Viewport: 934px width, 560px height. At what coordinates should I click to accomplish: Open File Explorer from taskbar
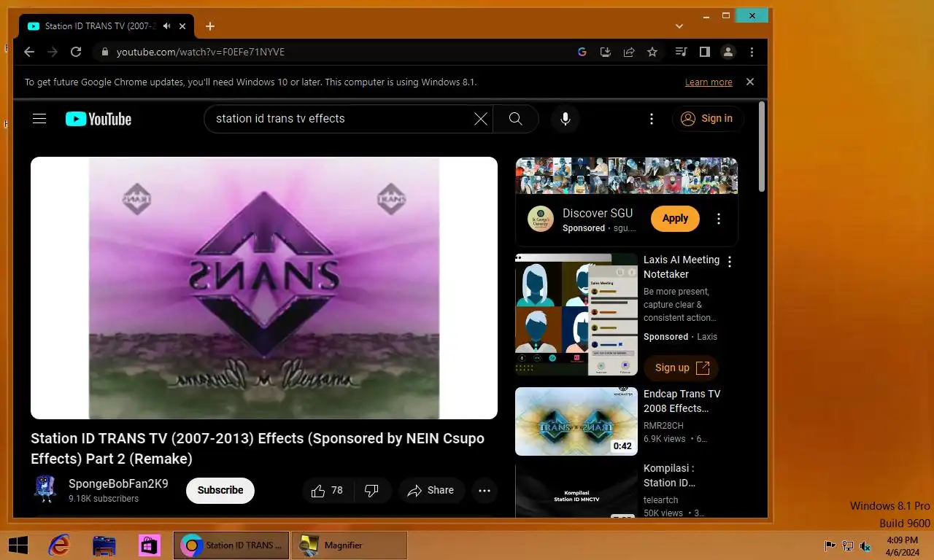coord(104,545)
